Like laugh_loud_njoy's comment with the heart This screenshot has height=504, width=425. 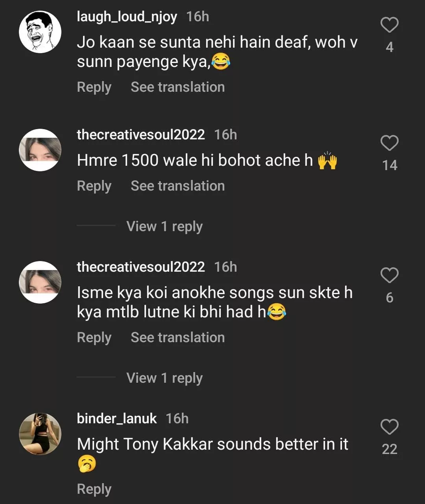[x=389, y=25]
